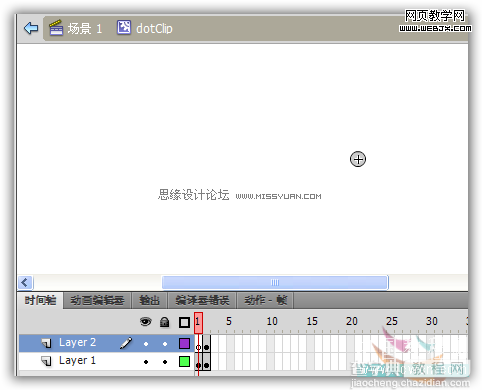Toggle visibility of all layers eye icon
This screenshot has height=390, width=482.
[x=146, y=322]
